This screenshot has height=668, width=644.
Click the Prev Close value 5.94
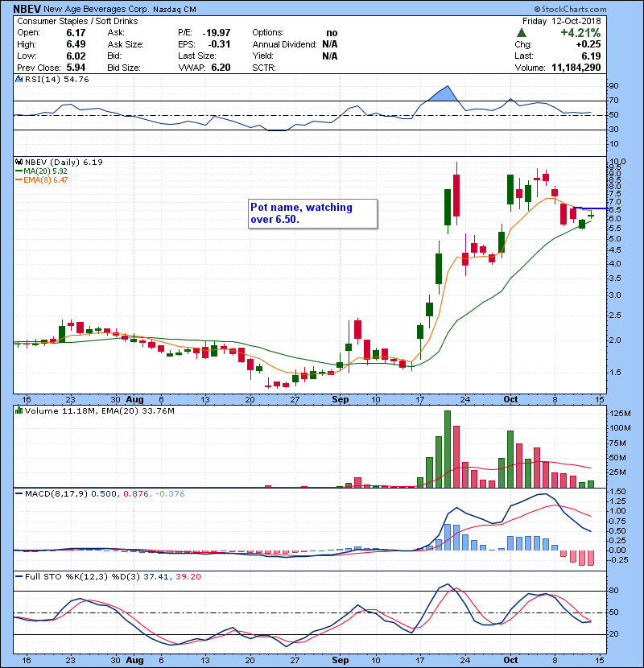point(76,68)
